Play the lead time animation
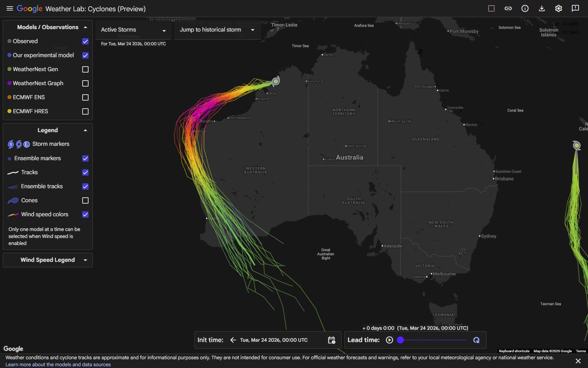 click(x=389, y=340)
